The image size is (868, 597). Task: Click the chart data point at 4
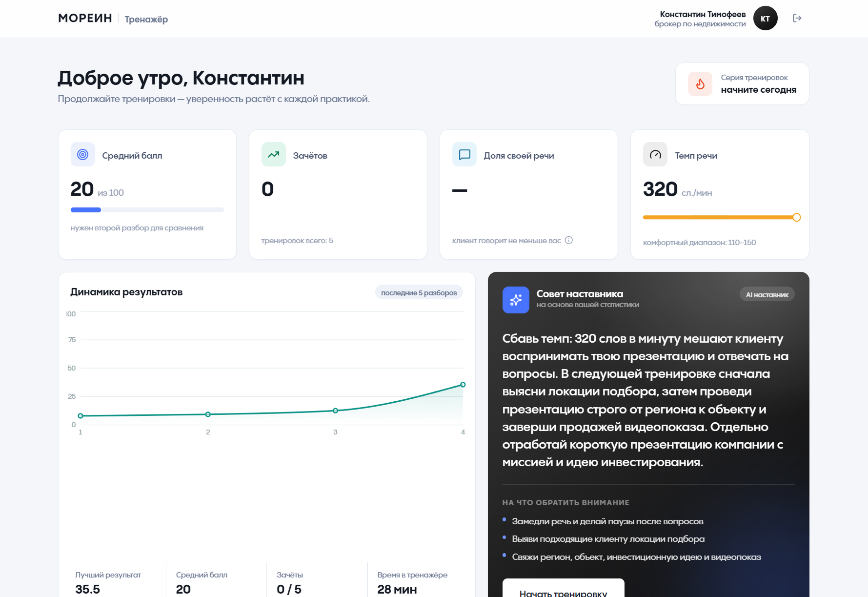463,385
